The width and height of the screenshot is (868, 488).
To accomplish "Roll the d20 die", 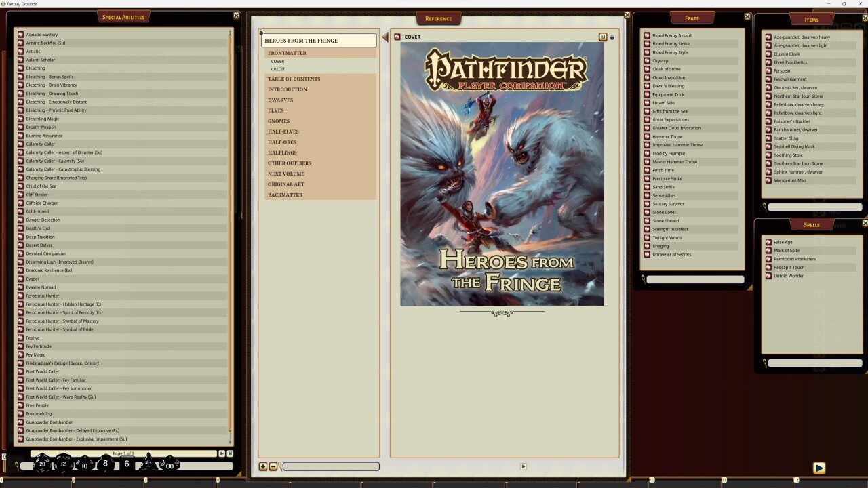I will [x=42, y=464].
